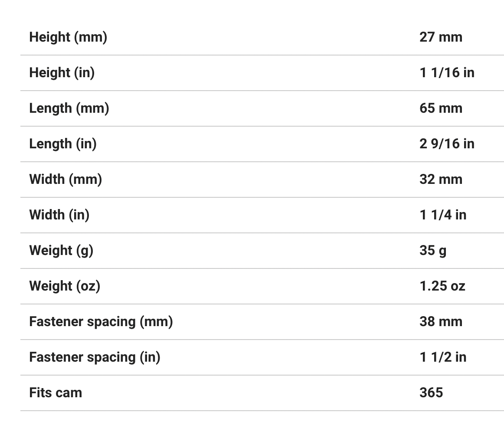Screen dimensions: 504x425
Task: Click the Width (in) label
Action: 59,215
